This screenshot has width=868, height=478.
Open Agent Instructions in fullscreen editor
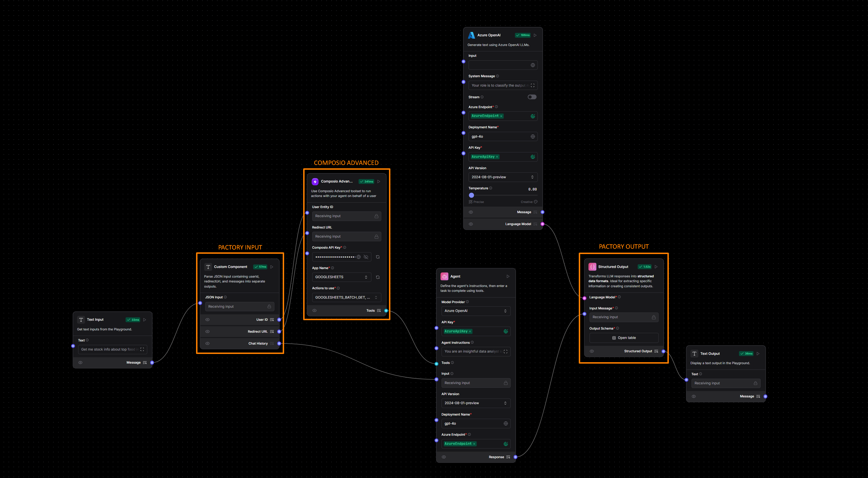(x=505, y=351)
